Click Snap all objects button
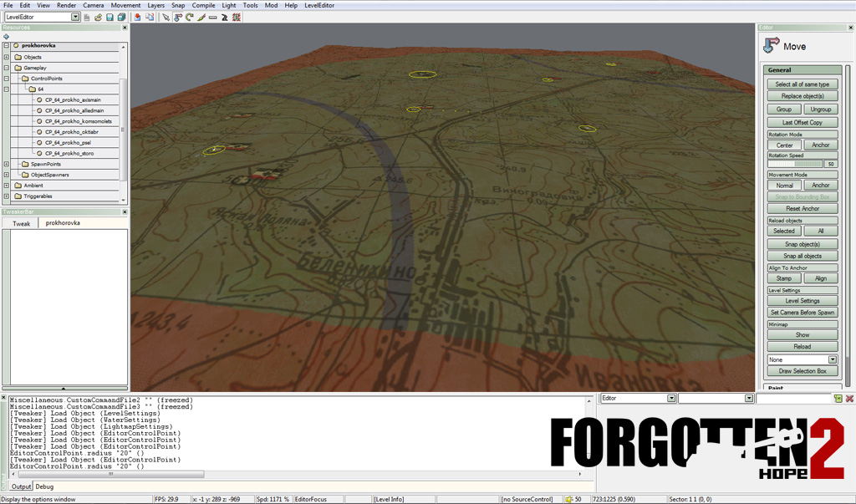The width and height of the screenshot is (856, 504). coord(802,256)
